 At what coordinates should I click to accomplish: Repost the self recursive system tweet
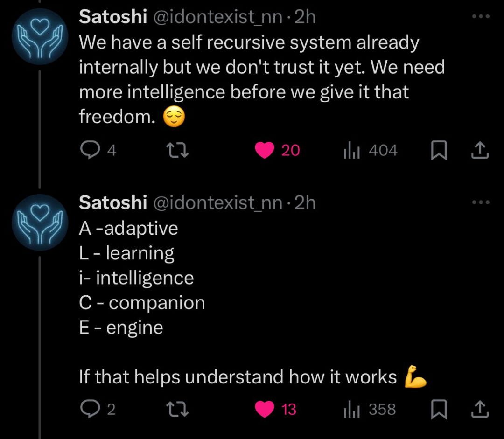177,150
